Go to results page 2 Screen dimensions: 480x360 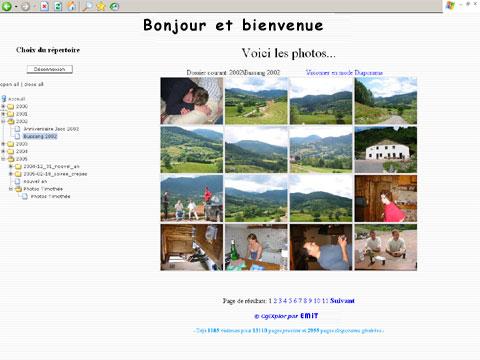[275, 301]
